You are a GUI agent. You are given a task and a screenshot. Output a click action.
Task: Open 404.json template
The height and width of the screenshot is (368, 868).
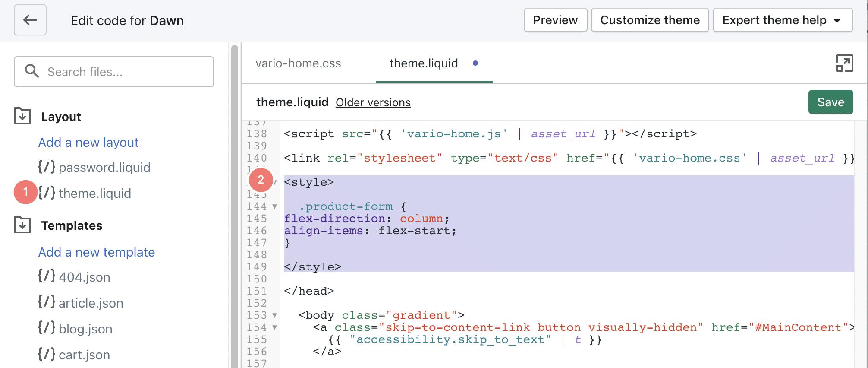tap(85, 277)
